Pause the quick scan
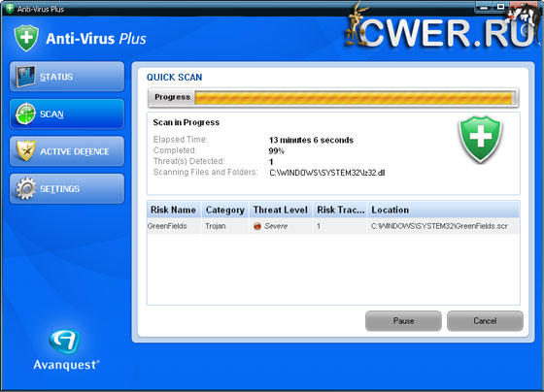Image resolution: width=544 pixels, height=392 pixels. [403, 321]
